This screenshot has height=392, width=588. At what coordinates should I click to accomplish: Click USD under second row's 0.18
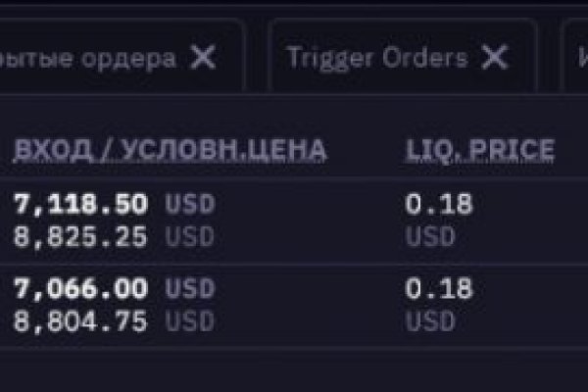click(x=430, y=320)
